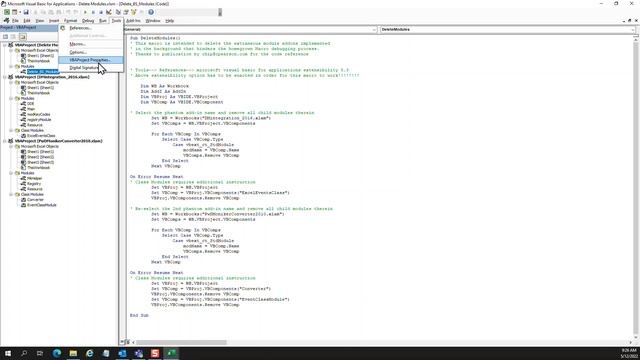Open the Add-Ins menu
Image resolution: width=640 pixels, height=360 pixels.
click(133, 21)
